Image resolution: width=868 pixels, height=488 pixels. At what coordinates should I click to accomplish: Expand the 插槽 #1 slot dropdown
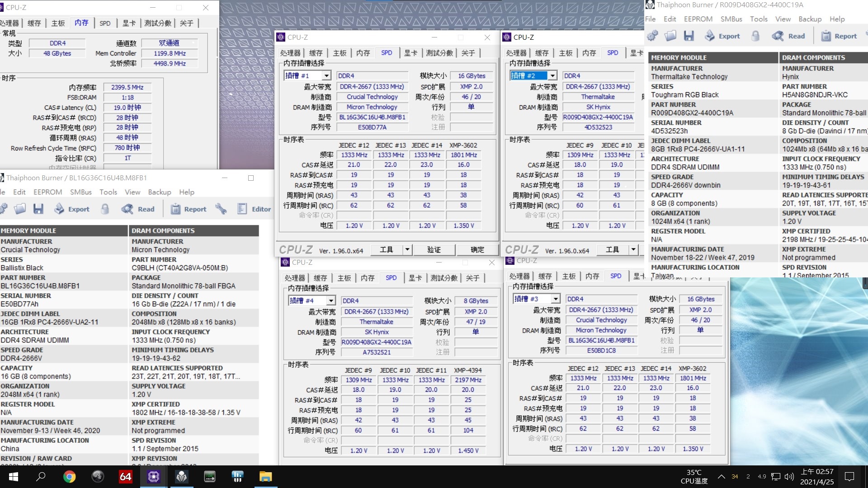[326, 75]
